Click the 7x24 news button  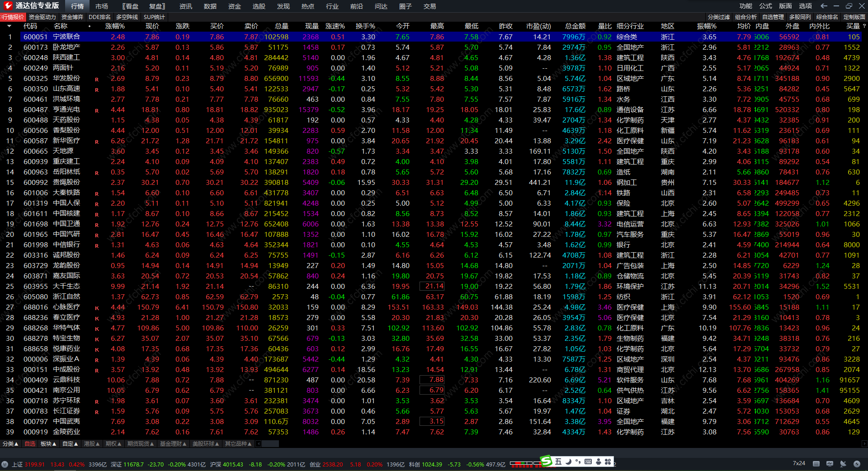point(799,464)
